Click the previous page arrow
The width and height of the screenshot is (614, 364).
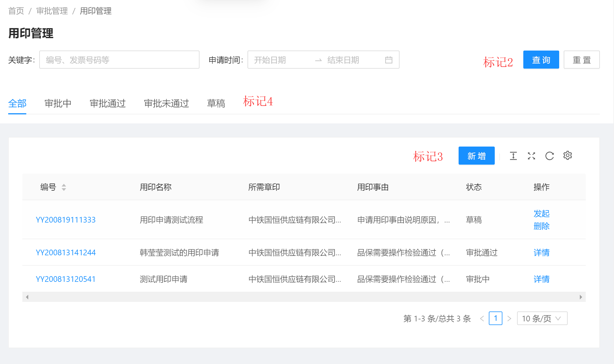point(482,319)
